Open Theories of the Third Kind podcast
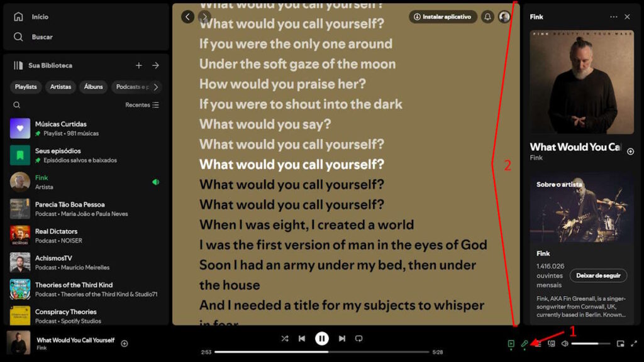Viewport: 644px width, 362px height. (x=84, y=289)
